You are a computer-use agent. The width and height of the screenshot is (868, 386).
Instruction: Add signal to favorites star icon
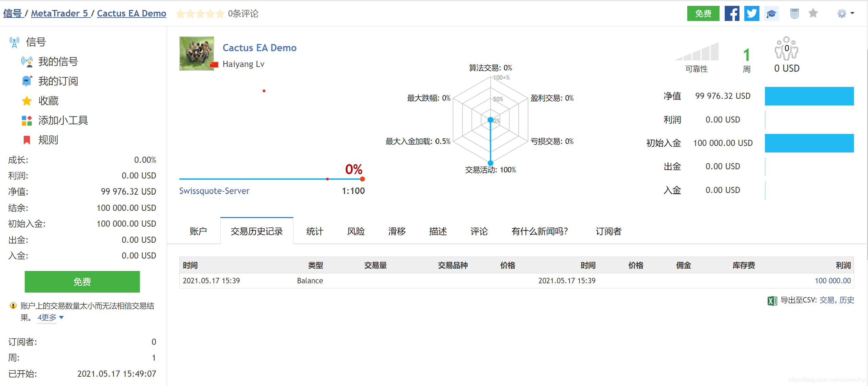coord(813,14)
